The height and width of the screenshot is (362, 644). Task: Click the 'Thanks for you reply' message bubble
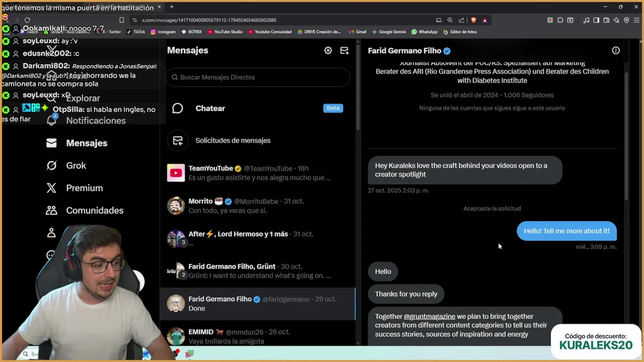pos(406,294)
